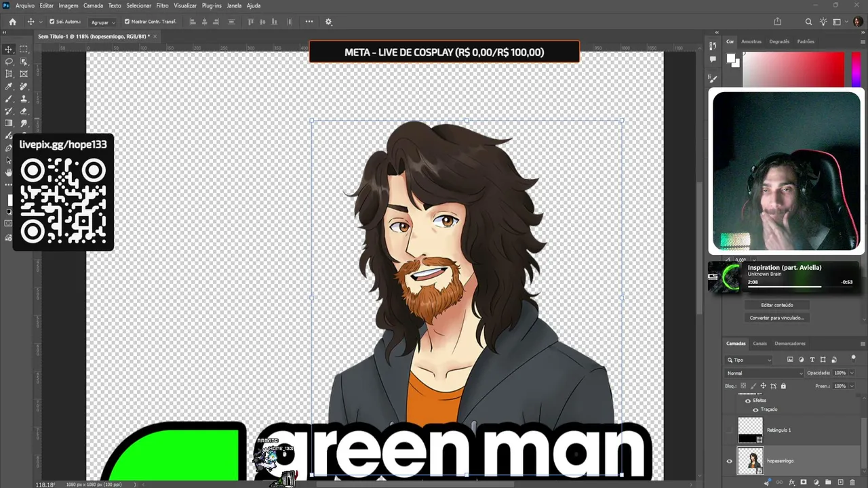The width and height of the screenshot is (868, 488).
Task: Open the search icon at top right
Action: click(808, 22)
